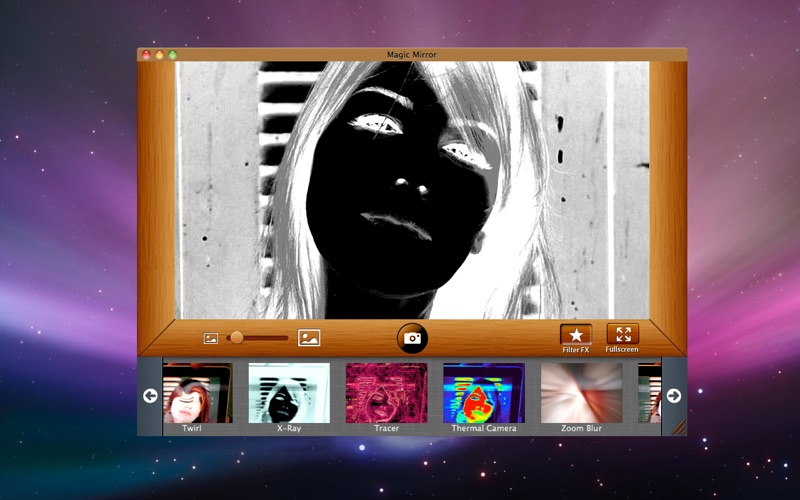Click the Thermal Camera label text

484,429
